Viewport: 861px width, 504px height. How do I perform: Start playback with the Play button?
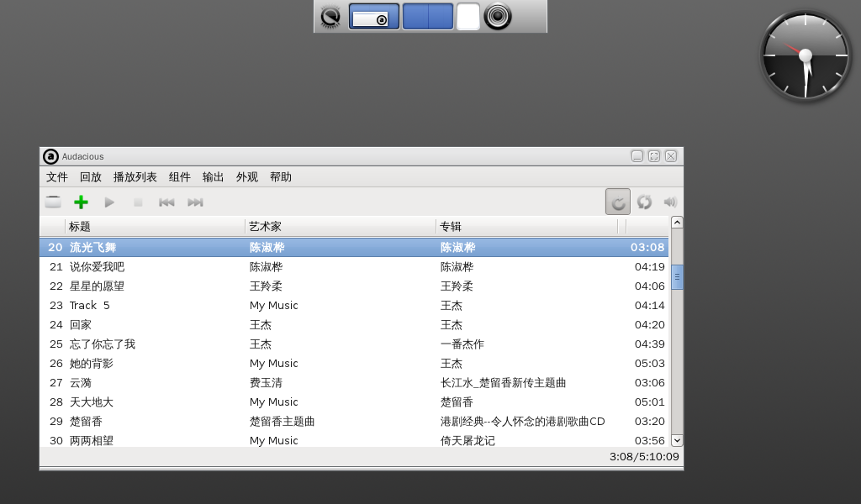click(109, 202)
